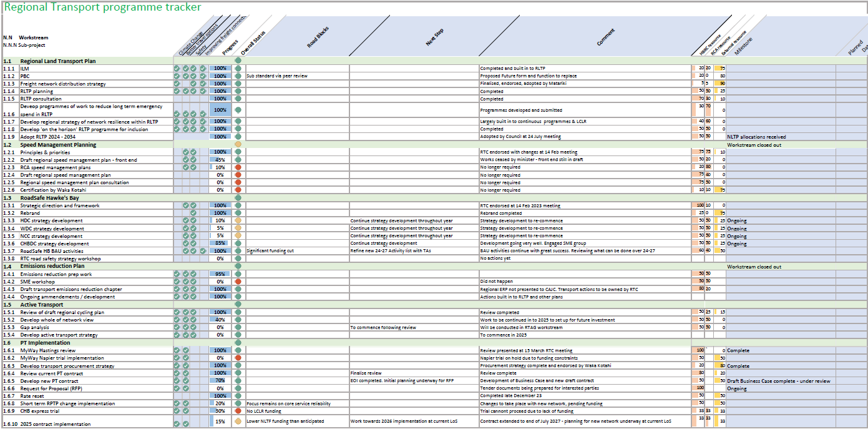868x429 pixels.
Task: Select the freight connections check for RoadSafe HB BAU activities
Action: 202,251
